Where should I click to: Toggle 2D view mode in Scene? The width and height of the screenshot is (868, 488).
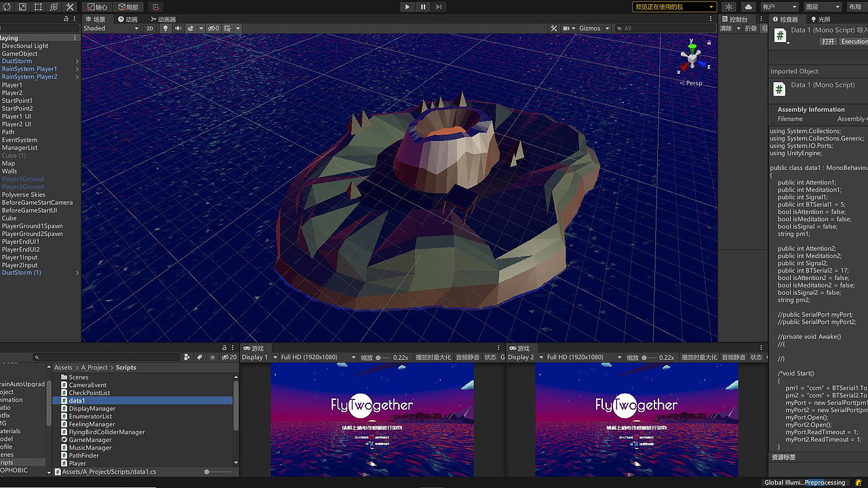pyautogui.click(x=150, y=28)
